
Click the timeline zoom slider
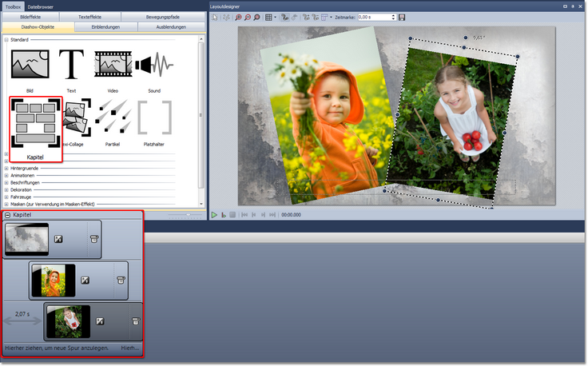click(189, 215)
